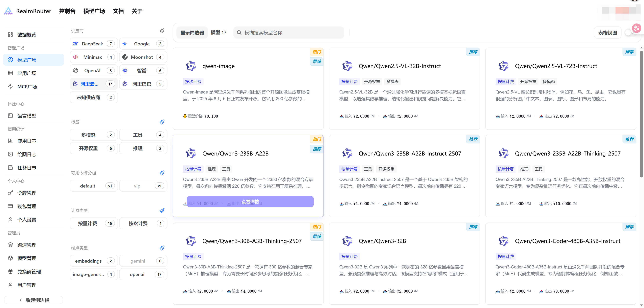The height and width of the screenshot is (308, 644).
Task: Reset the billing type filter icon
Action: [162, 210]
